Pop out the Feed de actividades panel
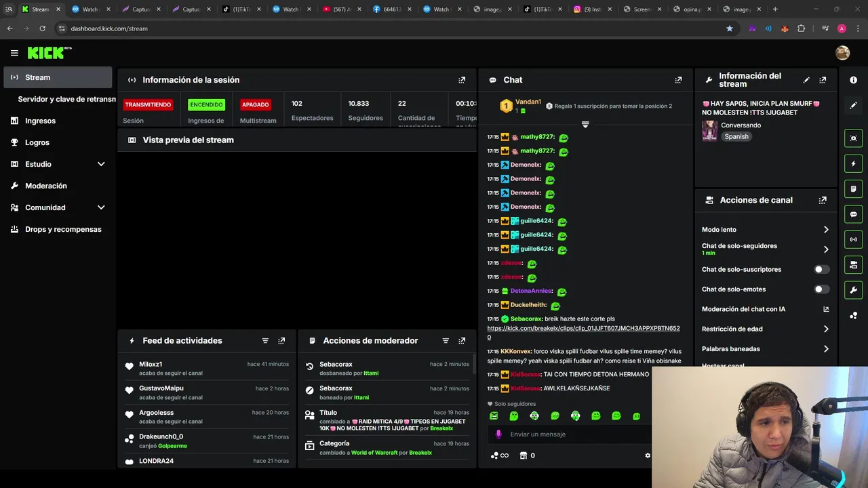This screenshot has width=868, height=488. coord(281,341)
